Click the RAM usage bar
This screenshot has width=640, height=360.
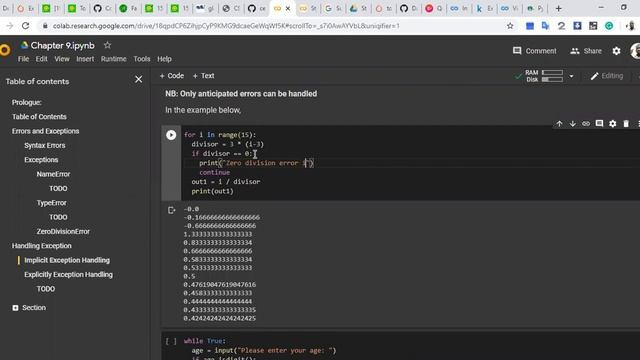(552, 73)
